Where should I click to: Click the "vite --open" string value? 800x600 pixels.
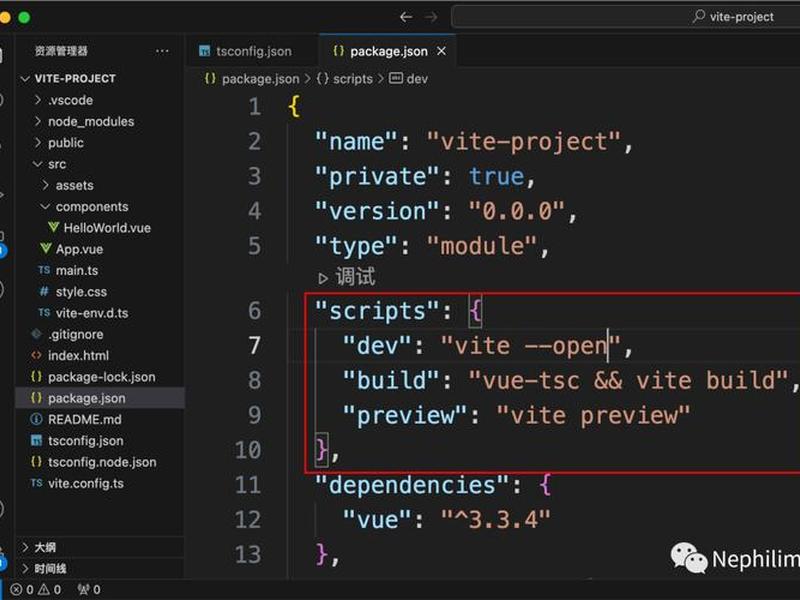tap(531, 346)
